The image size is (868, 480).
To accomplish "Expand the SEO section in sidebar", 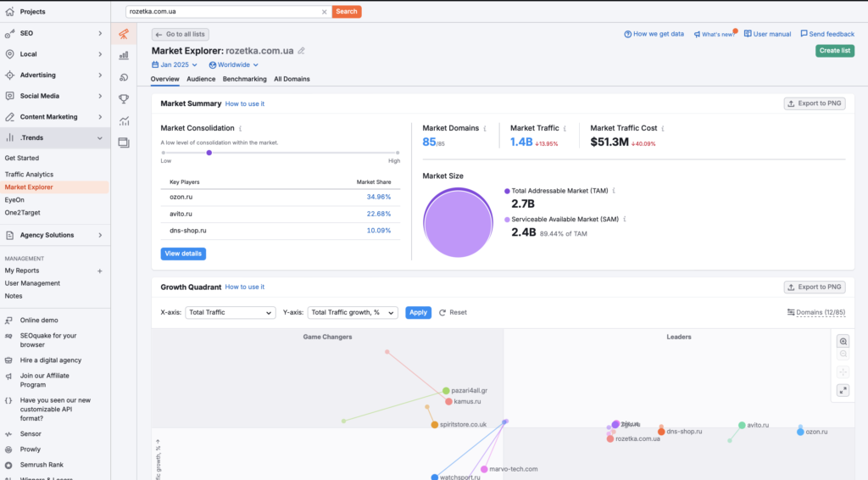I will click(54, 33).
